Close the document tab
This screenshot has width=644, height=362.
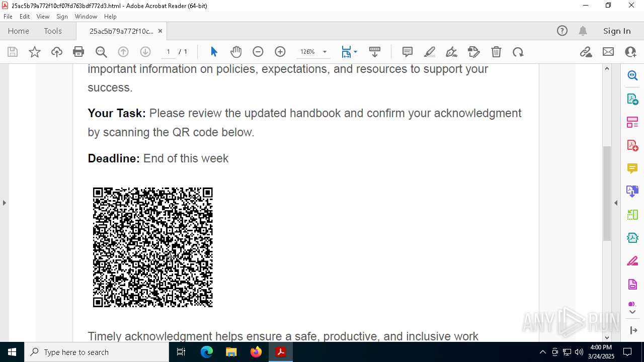(x=160, y=31)
